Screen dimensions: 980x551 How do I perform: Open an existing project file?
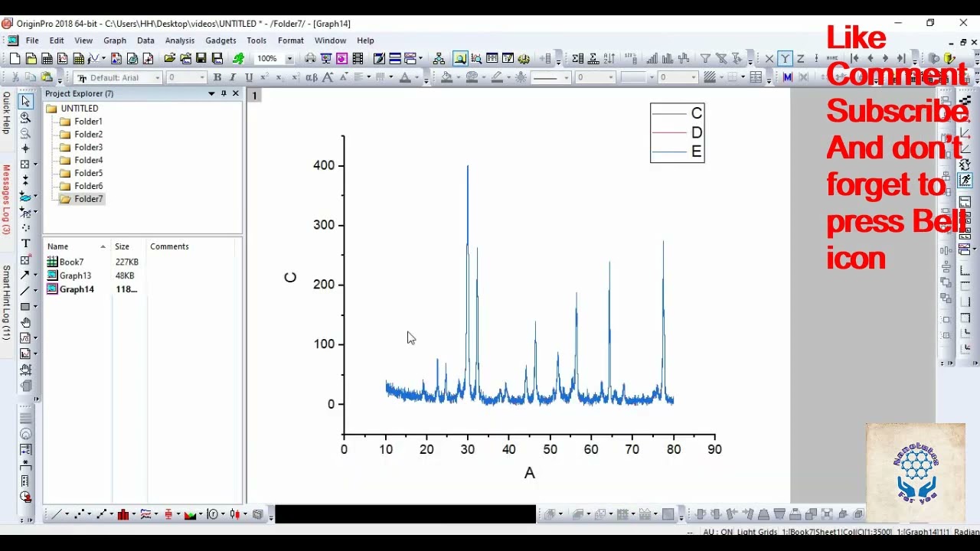(x=169, y=58)
